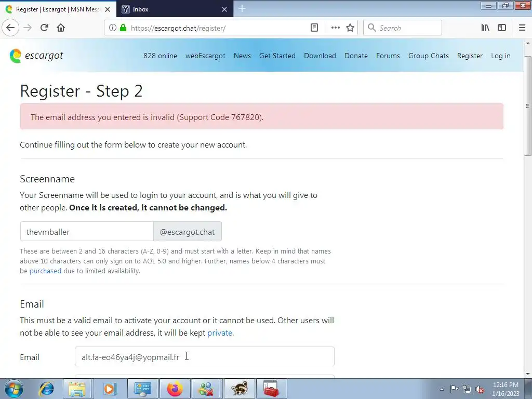Click the Action Center flag tray icon
Viewport: 532px width, 399px height.
tap(454, 389)
